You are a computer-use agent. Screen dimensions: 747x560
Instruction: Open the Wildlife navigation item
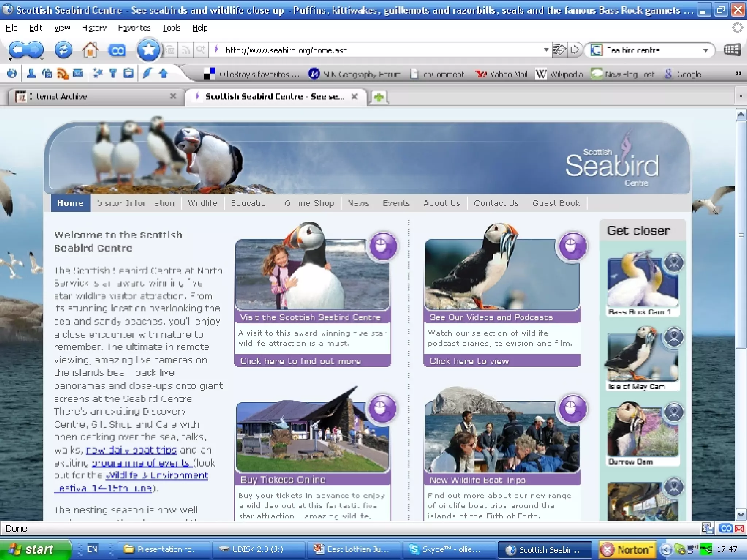(x=202, y=203)
